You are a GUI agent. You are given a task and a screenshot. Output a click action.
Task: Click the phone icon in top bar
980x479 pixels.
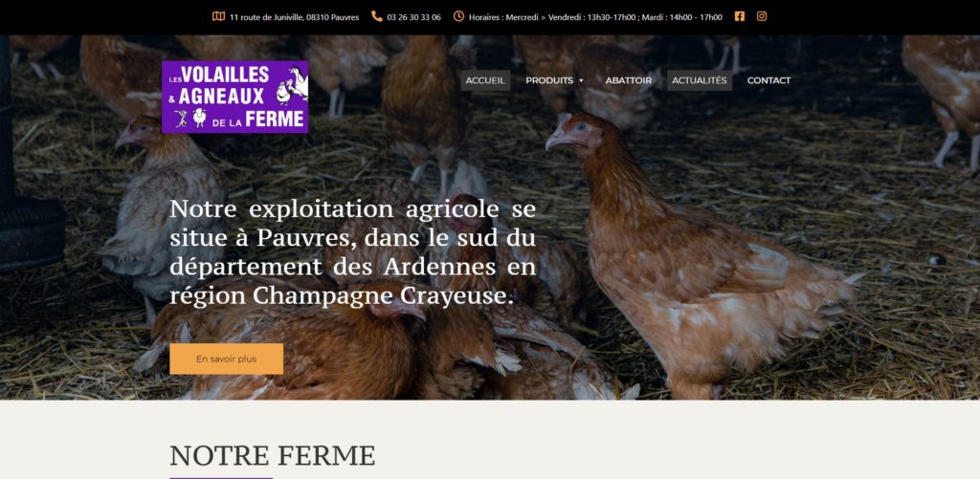tap(377, 17)
